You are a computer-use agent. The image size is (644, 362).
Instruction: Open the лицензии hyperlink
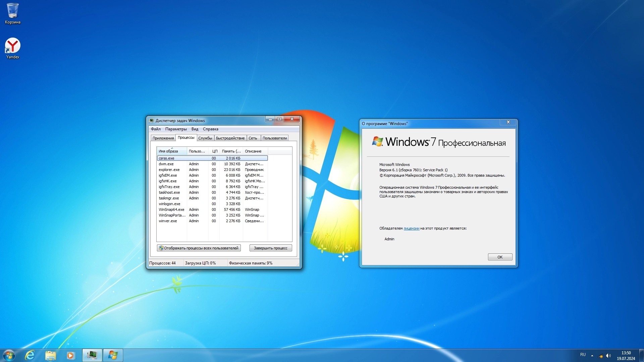411,228
